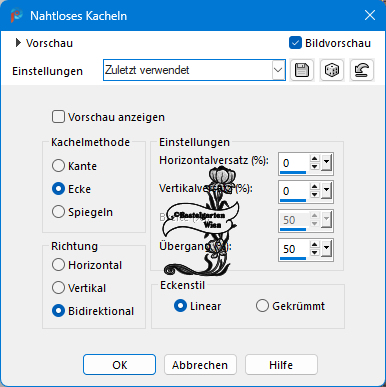Image resolution: width=386 pixels, height=387 pixels.
Task: Open the Horizontalversatz slider popup arrow
Action: (327, 163)
